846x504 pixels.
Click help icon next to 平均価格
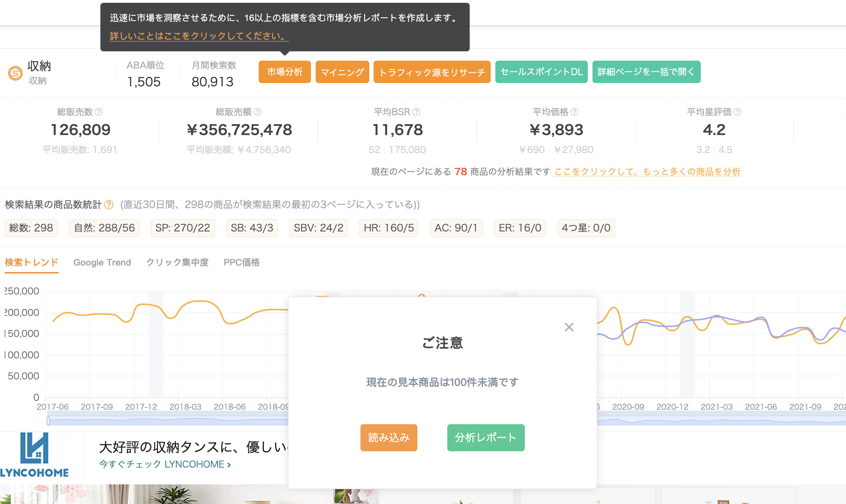point(575,112)
